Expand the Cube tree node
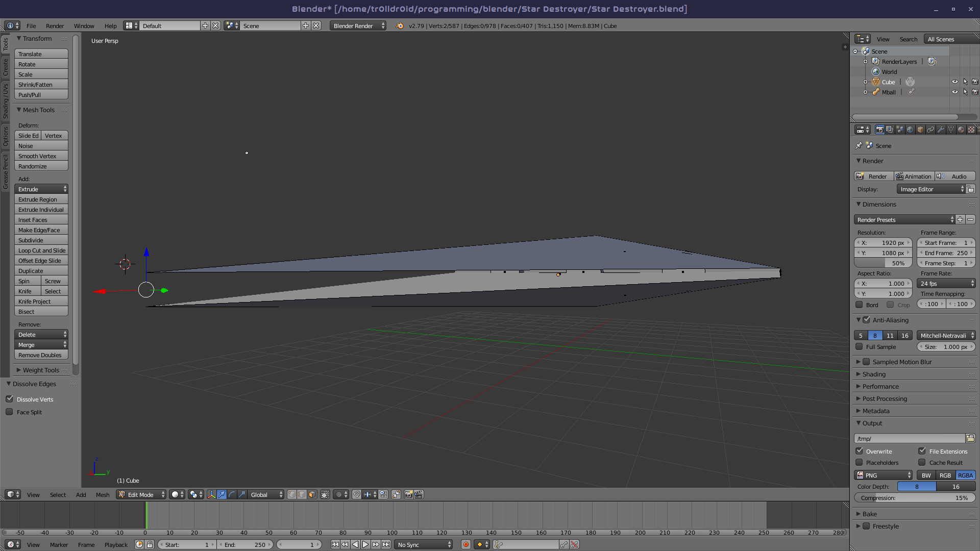This screenshot has width=980, height=551. pos(866,82)
